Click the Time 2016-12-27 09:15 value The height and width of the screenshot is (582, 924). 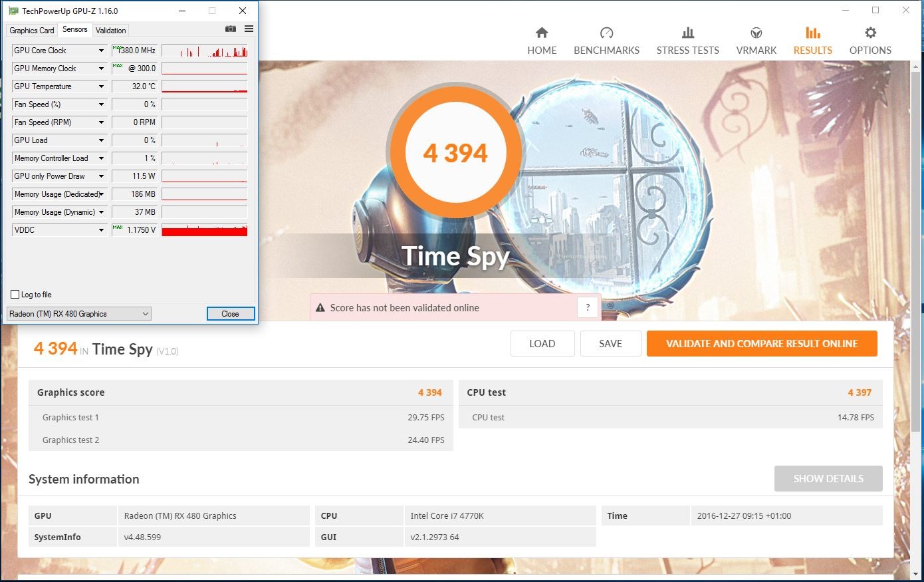[x=786, y=515]
